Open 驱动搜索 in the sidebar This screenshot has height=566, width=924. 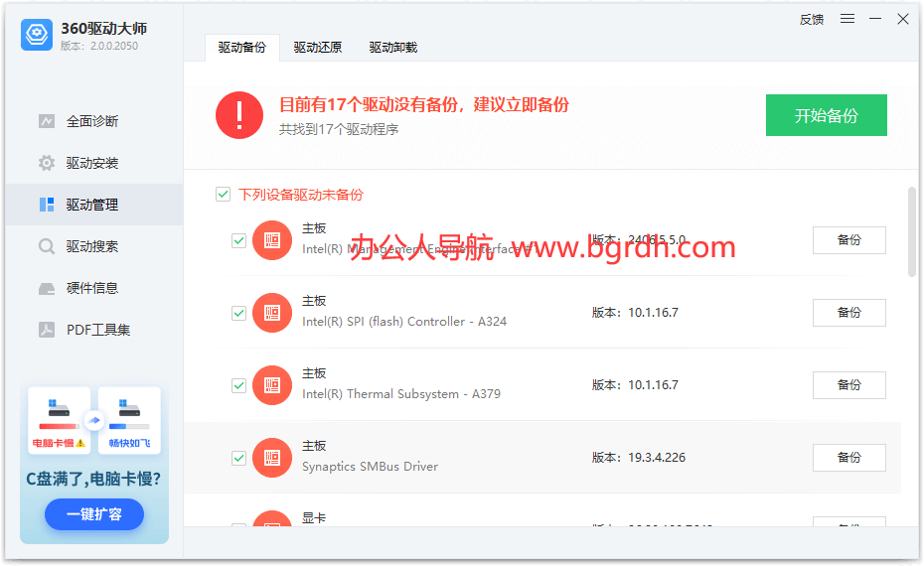click(94, 246)
